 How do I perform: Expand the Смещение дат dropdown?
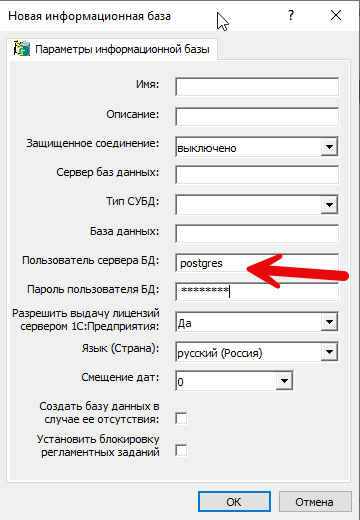[284, 381]
